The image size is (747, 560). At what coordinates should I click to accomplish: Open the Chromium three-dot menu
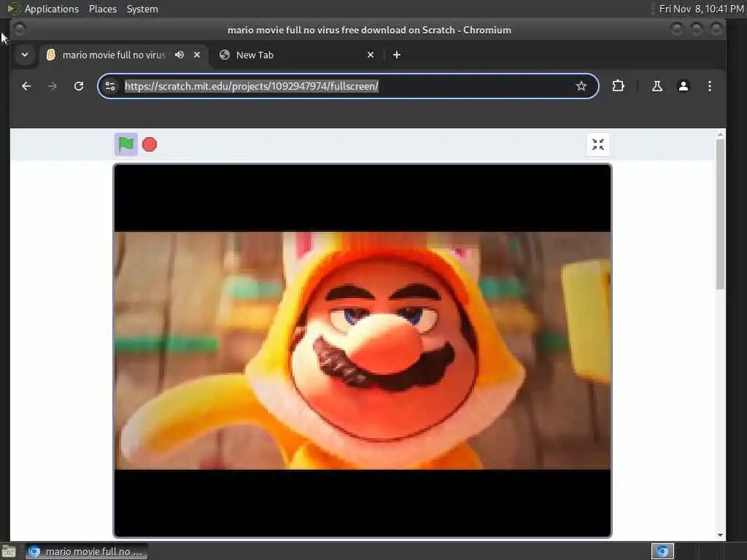click(709, 86)
